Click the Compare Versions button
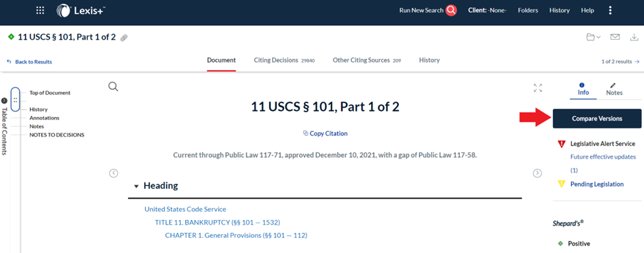Screen dimensions: 644x253 point(596,119)
